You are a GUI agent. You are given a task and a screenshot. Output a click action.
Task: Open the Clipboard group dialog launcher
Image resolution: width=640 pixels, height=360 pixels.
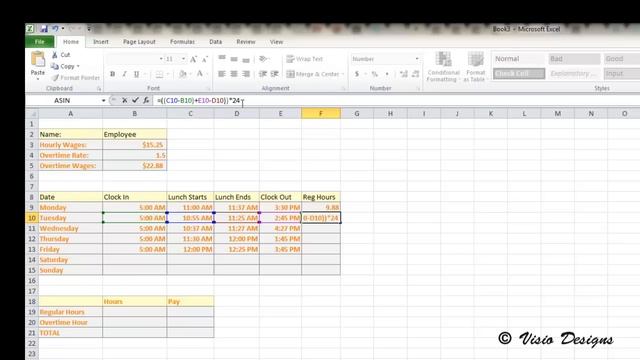tap(99, 88)
